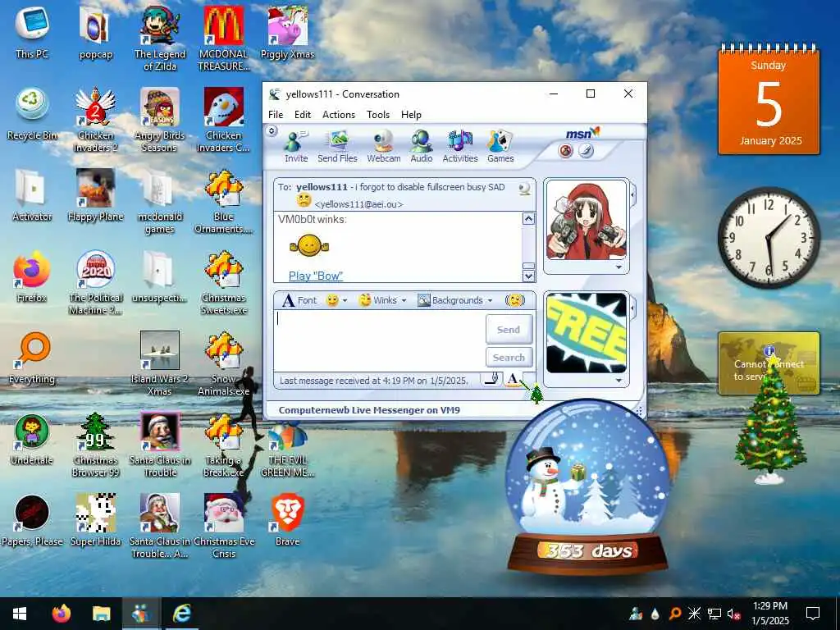This screenshot has width=840, height=630.
Task: Select the Angry Birds Seasons desktop icon
Action: pos(160,120)
